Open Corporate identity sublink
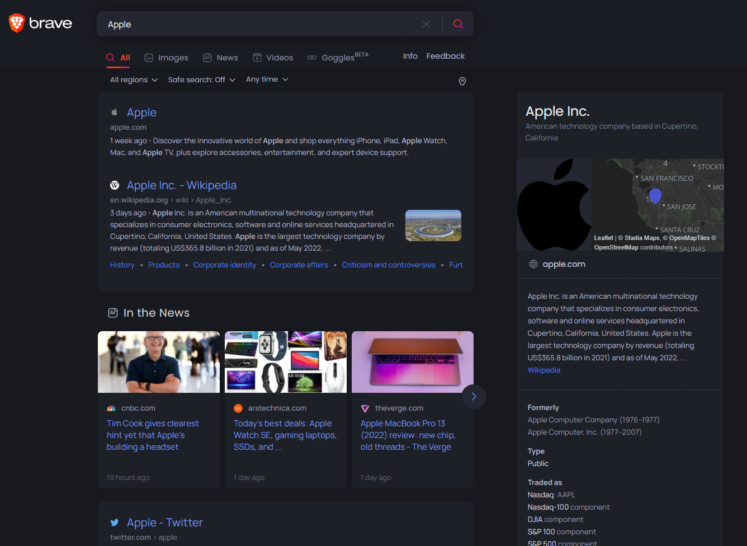Image resolution: width=747 pixels, height=546 pixels. coord(224,265)
